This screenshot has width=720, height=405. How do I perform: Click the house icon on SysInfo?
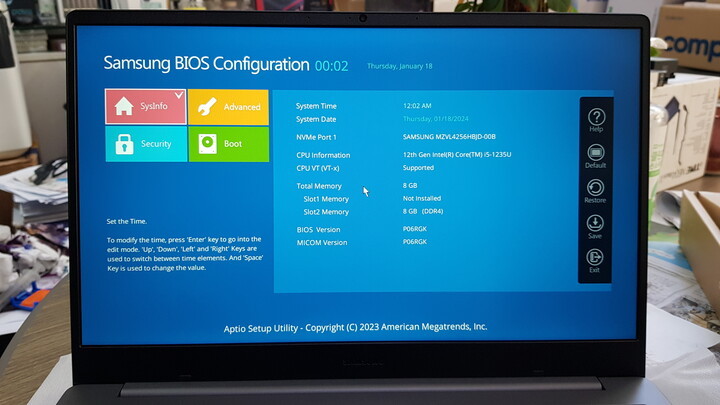[124, 106]
